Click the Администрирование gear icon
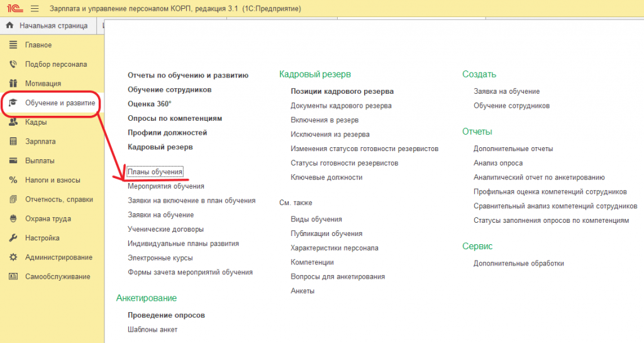This screenshot has width=644, height=343. (13, 257)
